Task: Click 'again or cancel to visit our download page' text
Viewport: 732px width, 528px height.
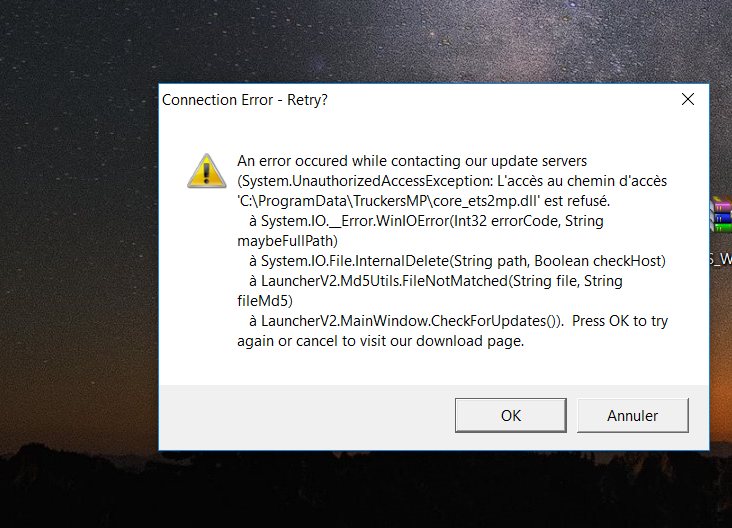Action: (380, 341)
